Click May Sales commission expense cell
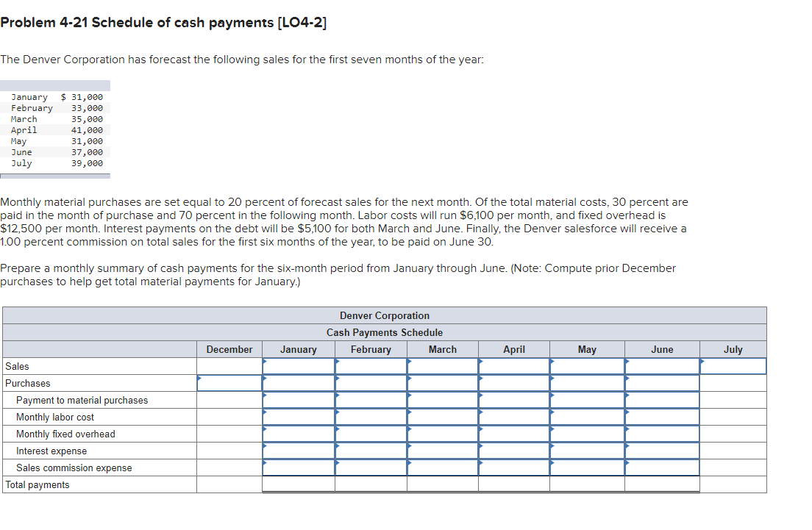The width and height of the screenshot is (812, 530). [587, 468]
